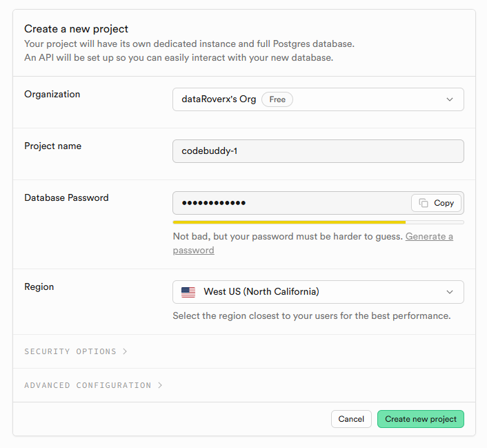
Task: Click the Copy password button
Action: click(437, 203)
